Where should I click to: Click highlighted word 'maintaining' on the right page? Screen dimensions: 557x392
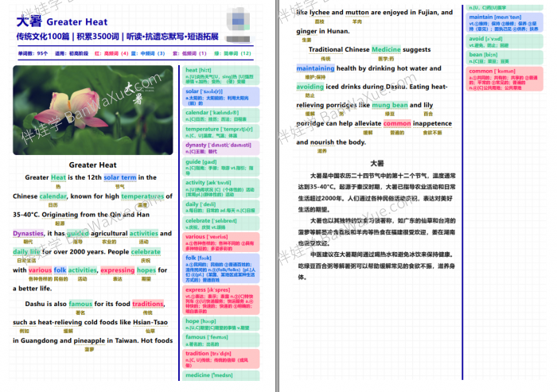[x=315, y=68]
